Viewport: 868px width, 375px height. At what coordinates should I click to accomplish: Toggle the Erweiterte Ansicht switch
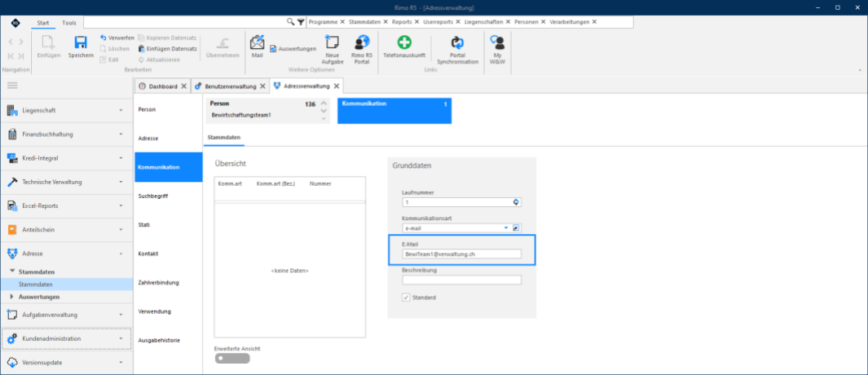point(232,359)
